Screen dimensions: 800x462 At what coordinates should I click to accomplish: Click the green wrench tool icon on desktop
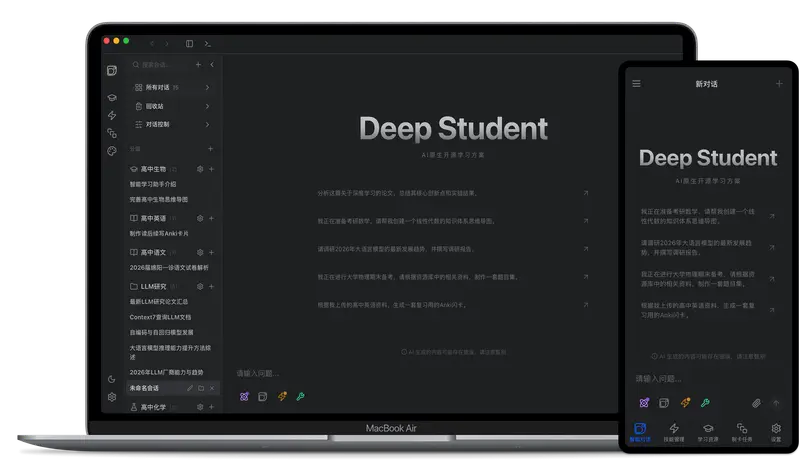pos(300,396)
